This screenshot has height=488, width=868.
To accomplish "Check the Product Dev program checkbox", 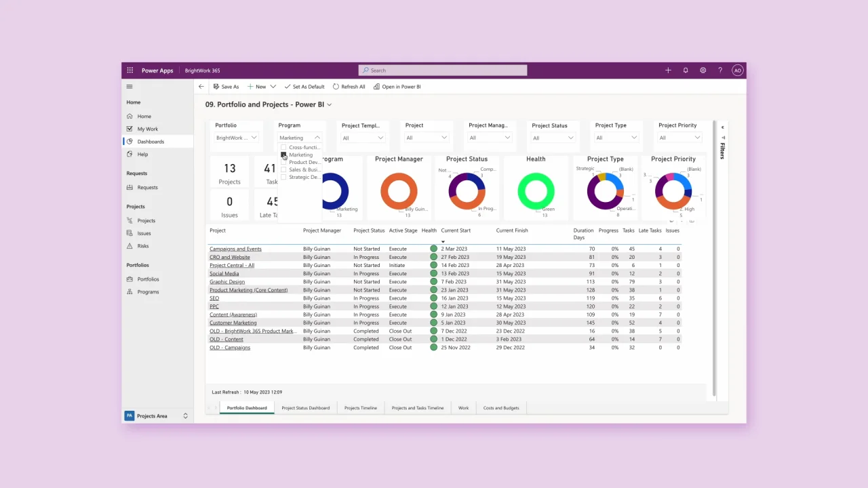I will [283, 162].
